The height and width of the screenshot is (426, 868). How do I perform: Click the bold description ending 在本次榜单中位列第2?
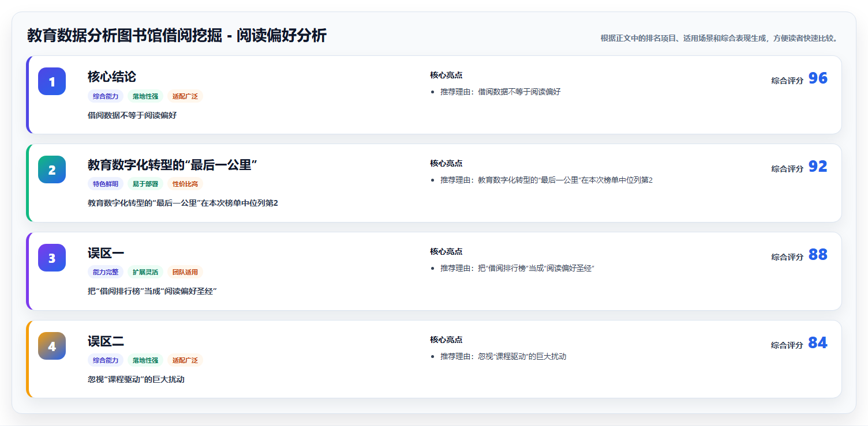click(x=183, y=203)
